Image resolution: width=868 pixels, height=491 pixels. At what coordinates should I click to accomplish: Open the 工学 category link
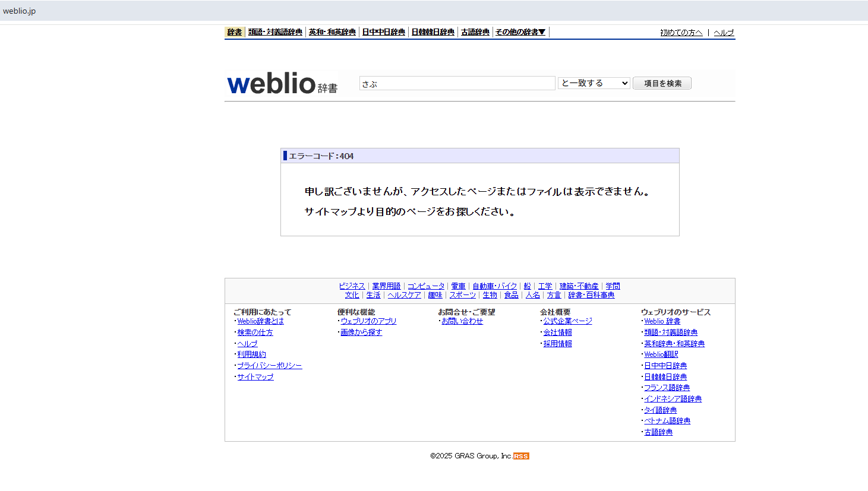tap(545, 286)
